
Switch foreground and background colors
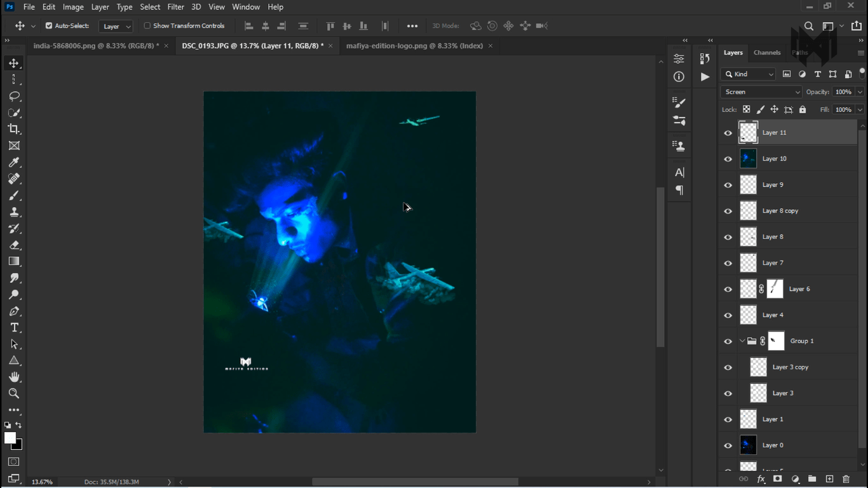[18, 426]
